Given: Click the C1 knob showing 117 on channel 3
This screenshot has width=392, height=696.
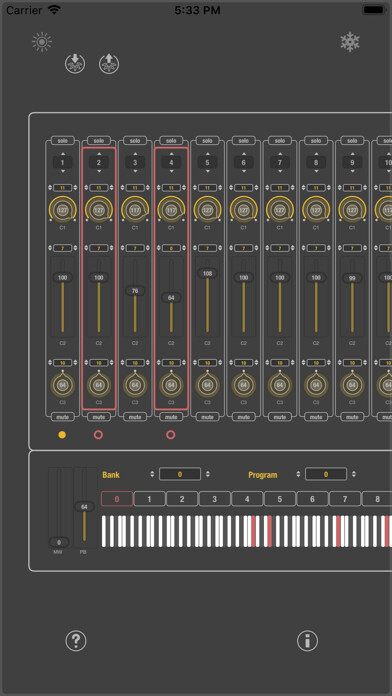Looking at the screenshot, I should coord(135,210).
